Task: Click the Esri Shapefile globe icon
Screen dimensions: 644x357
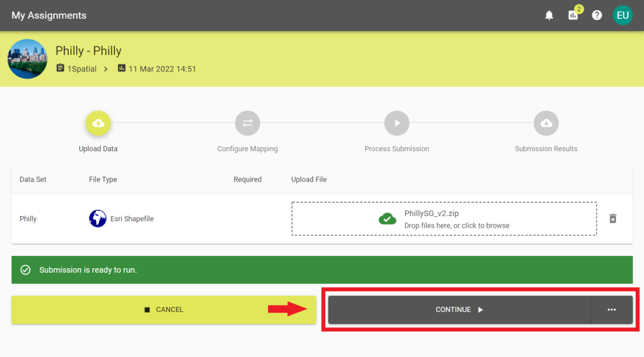Action: [x=98, y=219]
